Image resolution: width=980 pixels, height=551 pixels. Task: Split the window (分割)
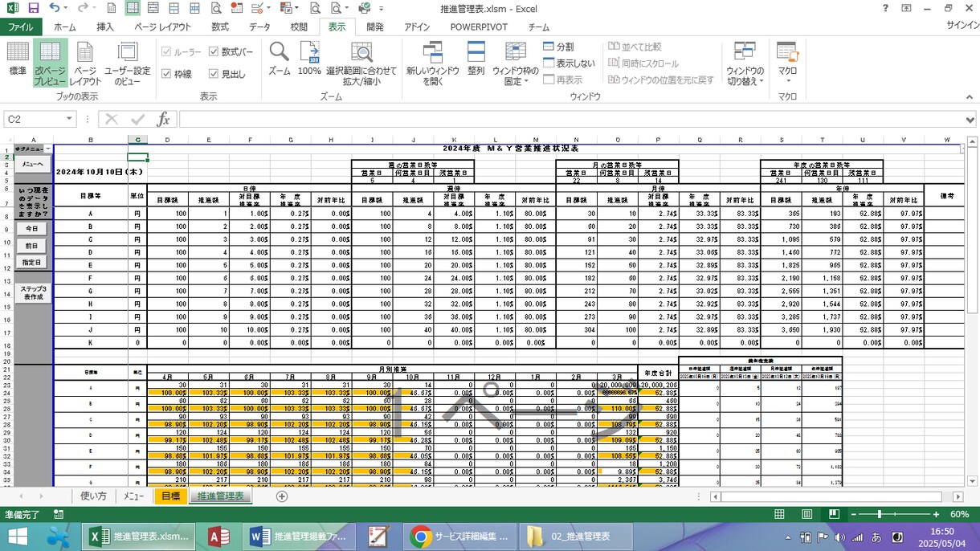tap(558, 47)
